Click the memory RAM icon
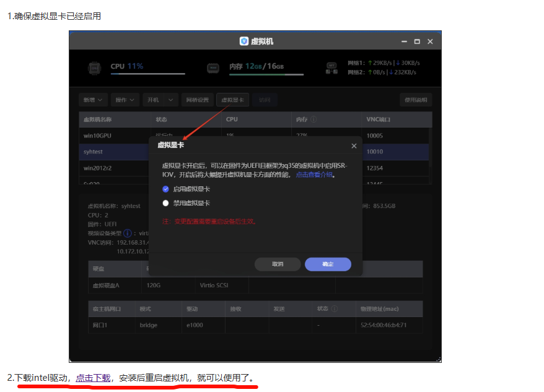This screenshot has width=544, height=392. click(213, 68)
